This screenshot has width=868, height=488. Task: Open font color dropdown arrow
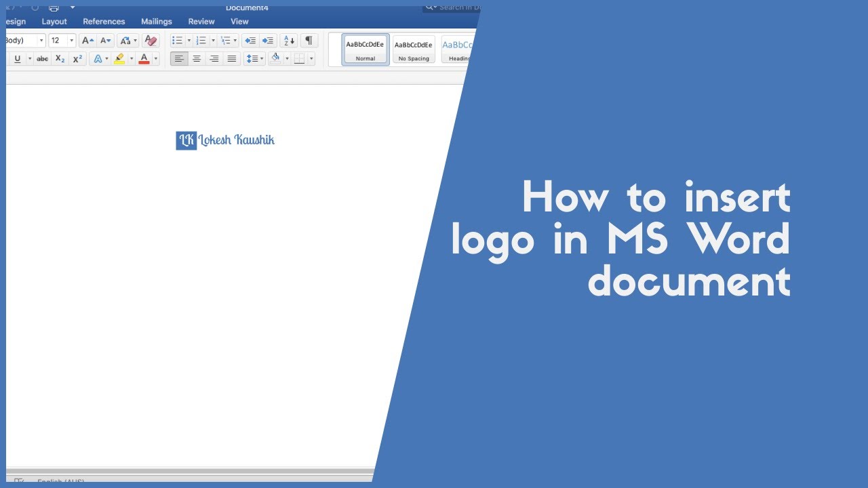pos(155,59)
